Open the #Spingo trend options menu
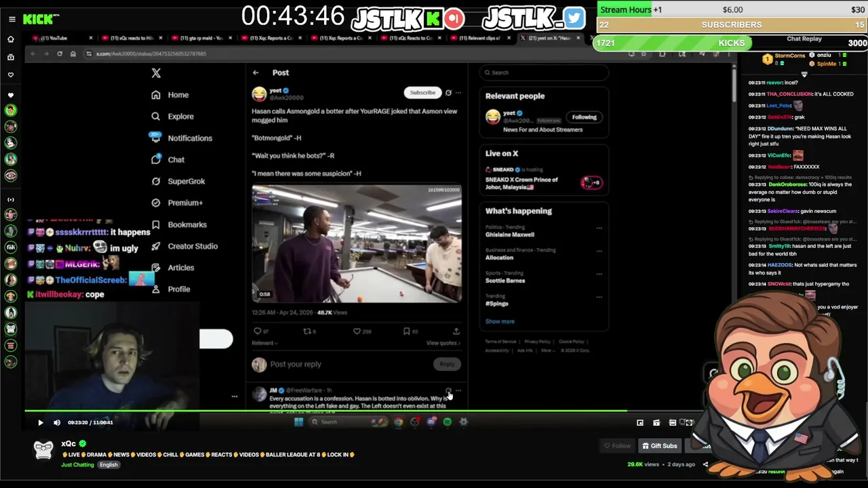This screenshot has height=488, width=868. [x=599, y=298]
